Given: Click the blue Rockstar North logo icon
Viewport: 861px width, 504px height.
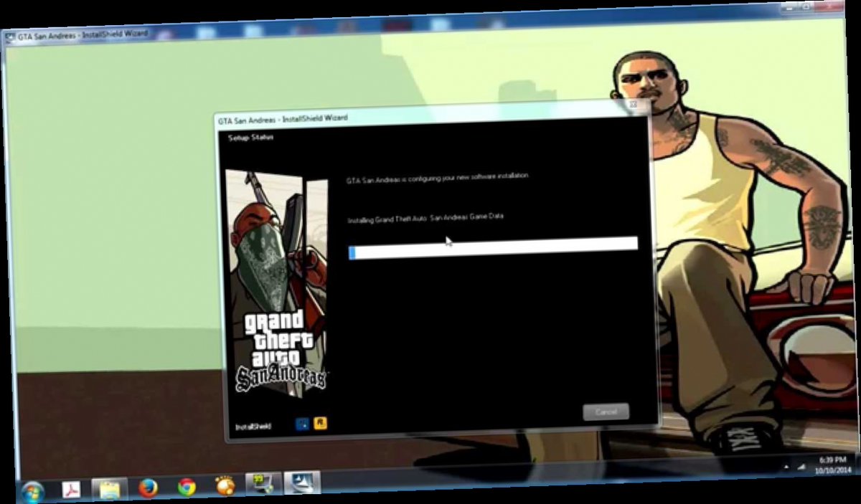Looking at the screenshot, I should (302, 423).
